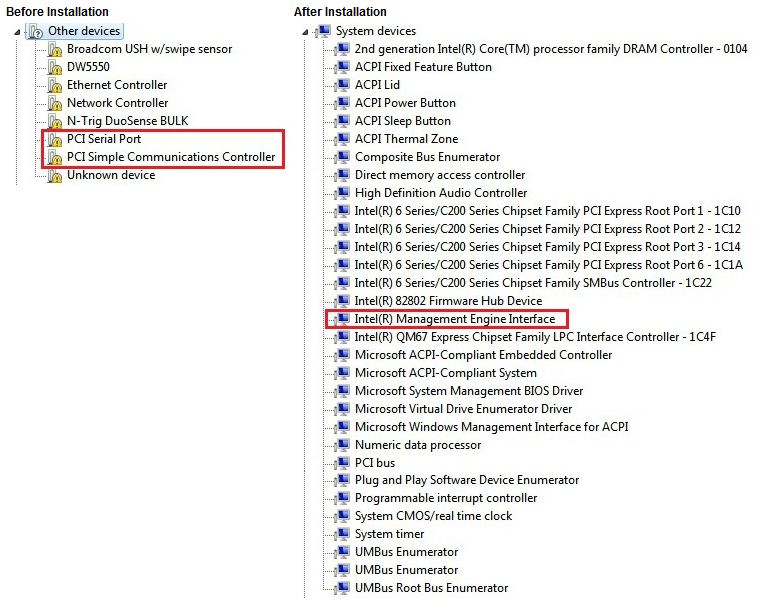Click the Direct memory access controller icon
761x616 pixels.
pos(342,175)
